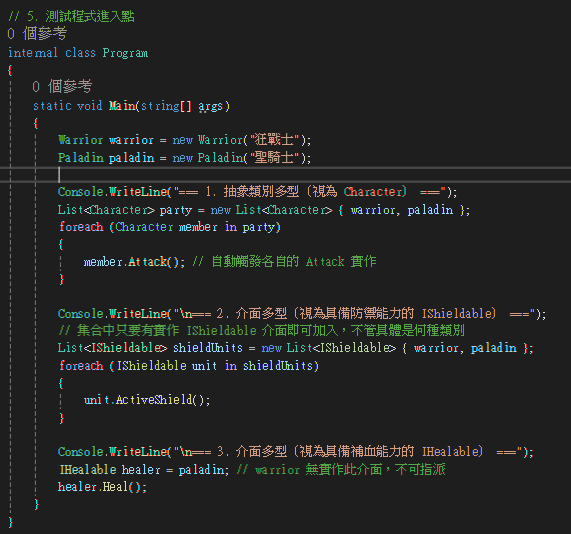Click 'foreach' before Character member
571x534 pixels.
(82, 227)
